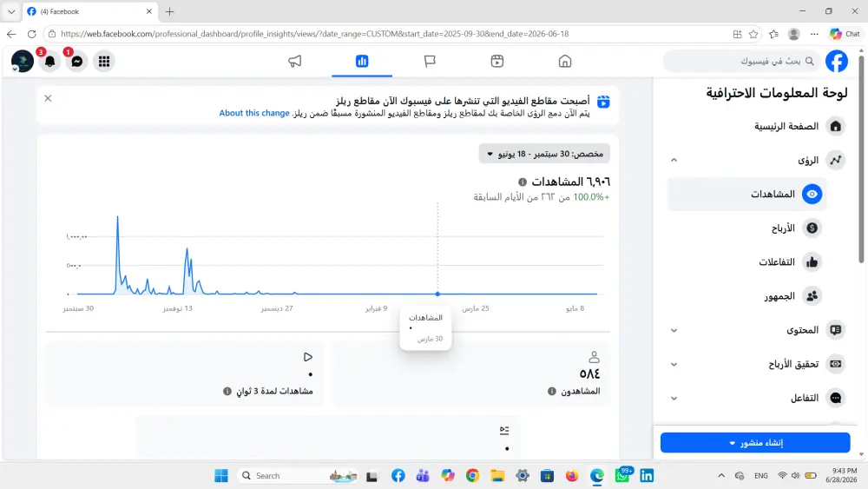Image resolution: width=868 pixels, height=489 pixels.
Task: Select the Professional dashboard insights tab icon
Action: 362,61
